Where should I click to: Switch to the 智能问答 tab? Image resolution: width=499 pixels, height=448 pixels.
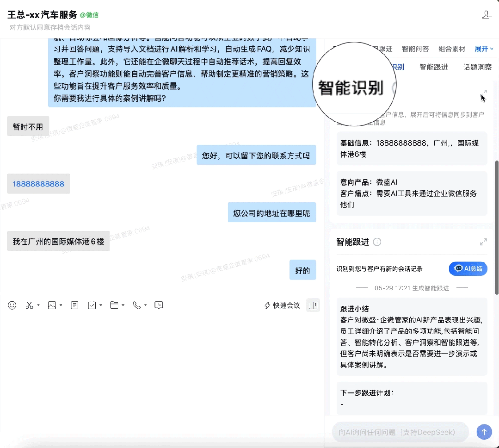point(416,48)
